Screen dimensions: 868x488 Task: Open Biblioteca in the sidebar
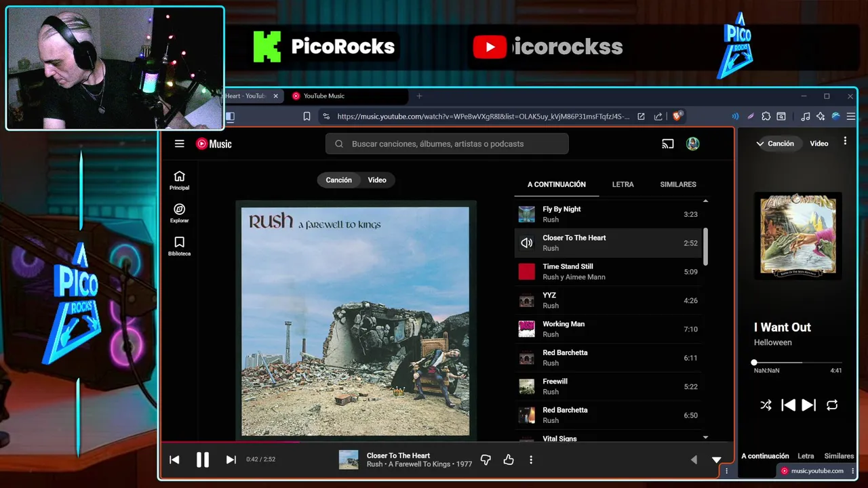(x=179, y=246)
